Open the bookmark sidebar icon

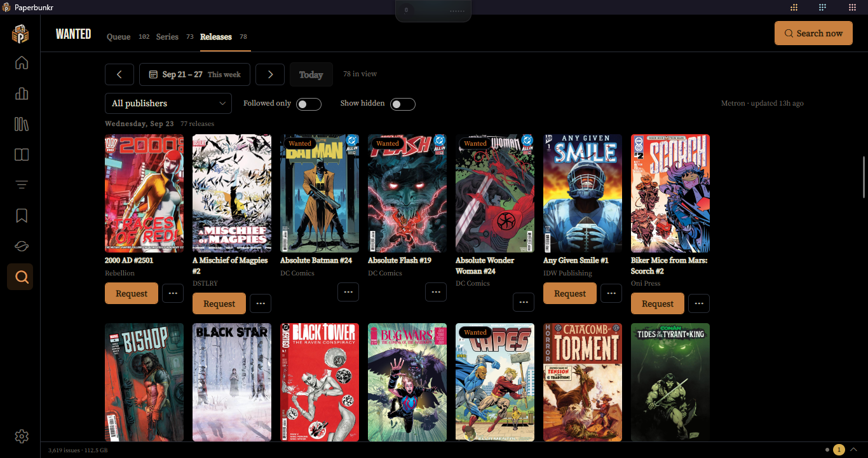click(22, 216)
